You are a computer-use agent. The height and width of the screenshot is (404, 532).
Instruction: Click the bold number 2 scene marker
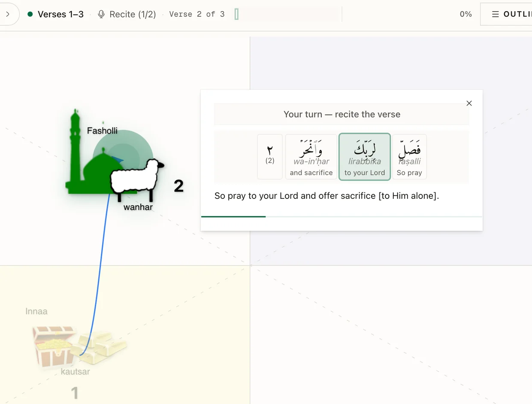point(178,186)
